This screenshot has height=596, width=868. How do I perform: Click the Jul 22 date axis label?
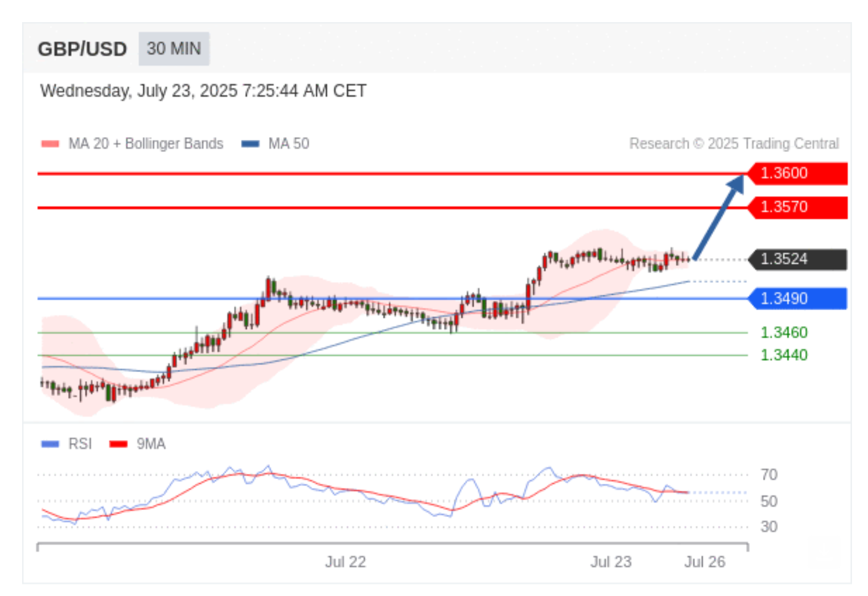click(346, 562)
